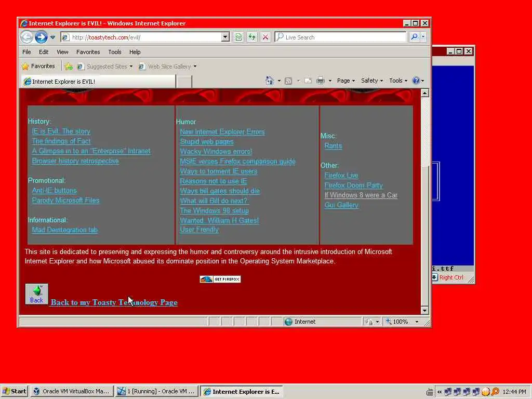Open 'Parody Microsoft Files' link

[65, 200]
